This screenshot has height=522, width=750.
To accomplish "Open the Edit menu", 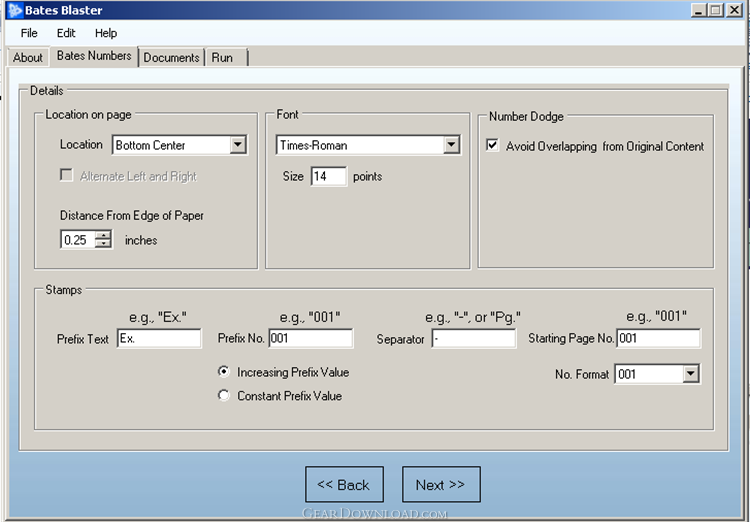I will coord(66,33).
